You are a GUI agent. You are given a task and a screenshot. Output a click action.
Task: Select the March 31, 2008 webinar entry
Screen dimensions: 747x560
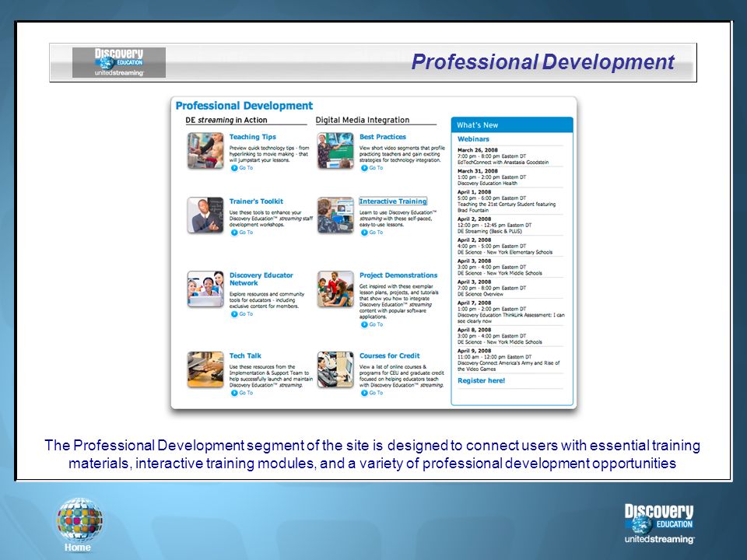tap(510, 177)
